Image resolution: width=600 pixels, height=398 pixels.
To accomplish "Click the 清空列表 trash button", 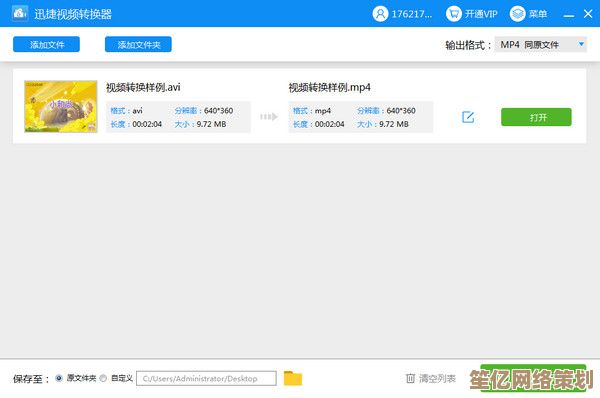I will click(x=431, y=378).
